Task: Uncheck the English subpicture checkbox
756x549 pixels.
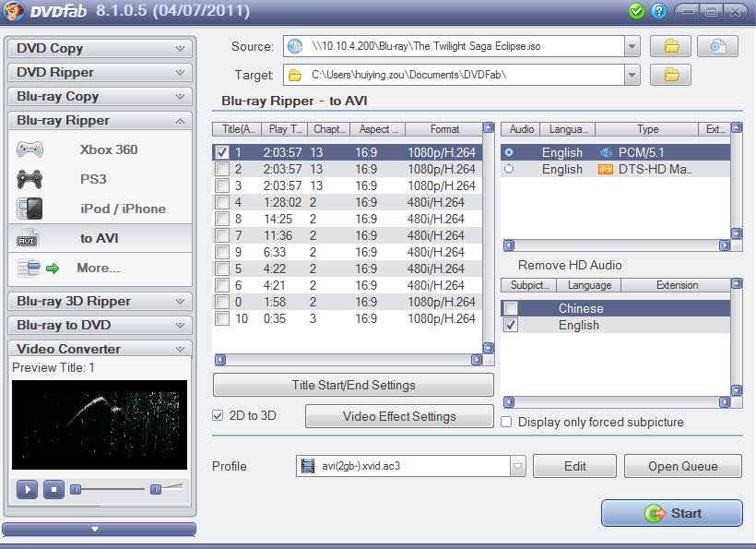Action: click(x=511, y=325)
